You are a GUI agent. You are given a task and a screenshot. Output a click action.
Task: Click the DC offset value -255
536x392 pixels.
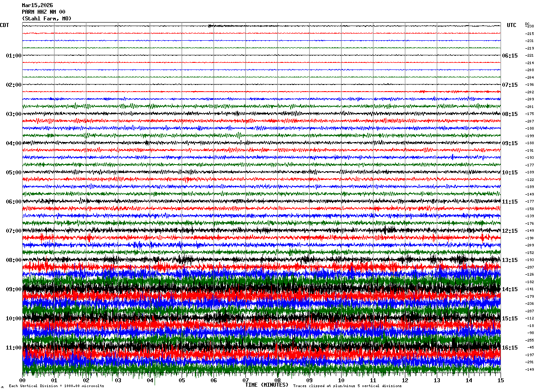pos(529,340)
